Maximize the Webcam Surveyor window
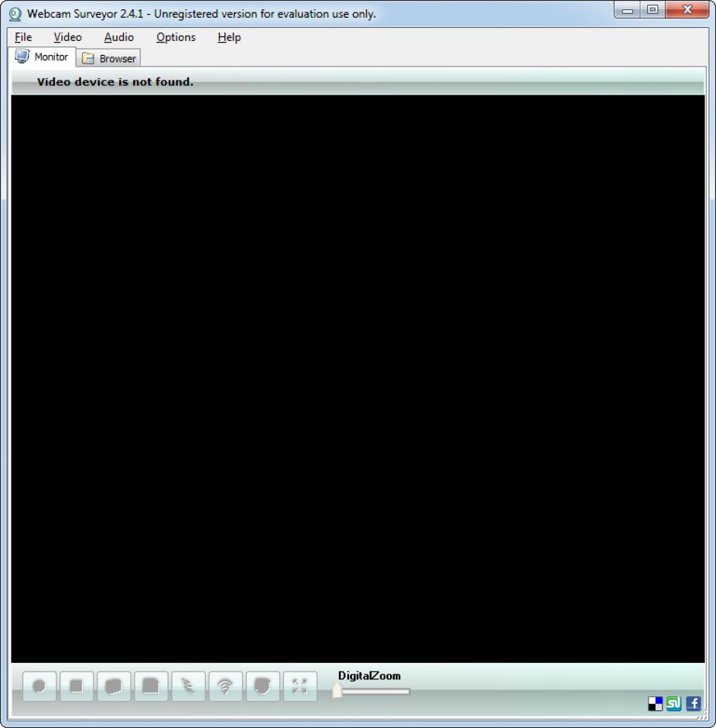 [653, 10]
